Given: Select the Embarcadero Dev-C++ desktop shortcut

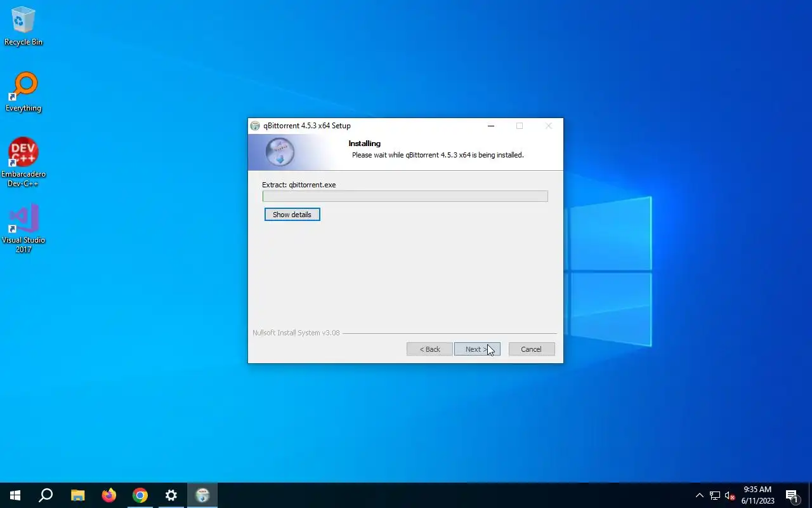Looking at the screenshot, I should pyautogui.click(x=23, y=162).
